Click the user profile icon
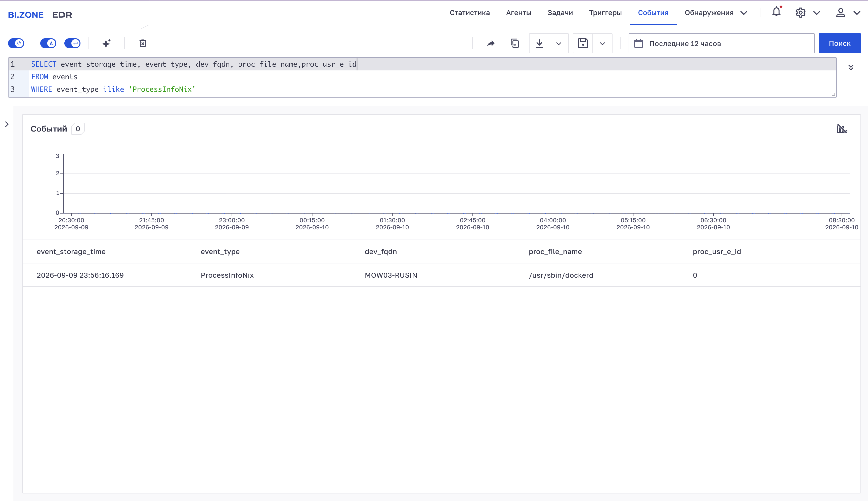 coord(841,13)
